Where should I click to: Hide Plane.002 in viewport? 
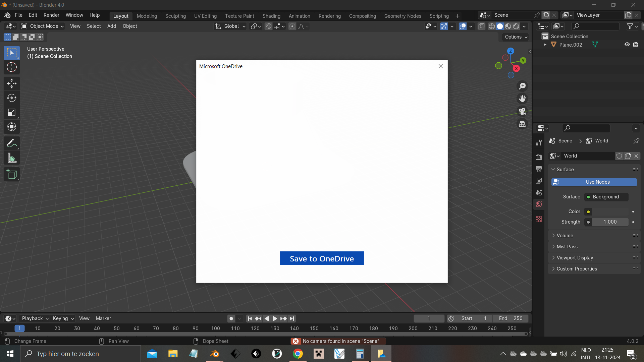(627, 45)
